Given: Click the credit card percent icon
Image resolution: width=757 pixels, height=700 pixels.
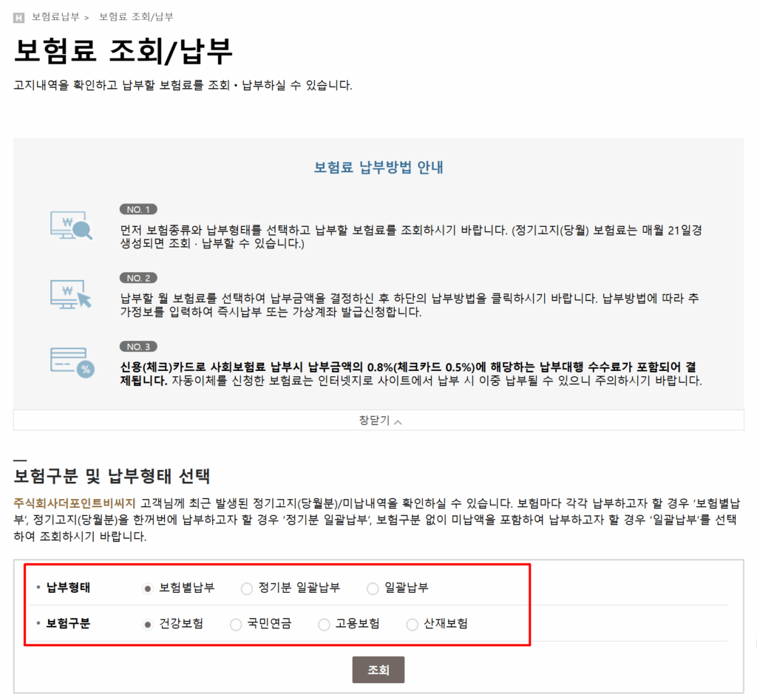Looking at the screenshot, I should point(71,362).
